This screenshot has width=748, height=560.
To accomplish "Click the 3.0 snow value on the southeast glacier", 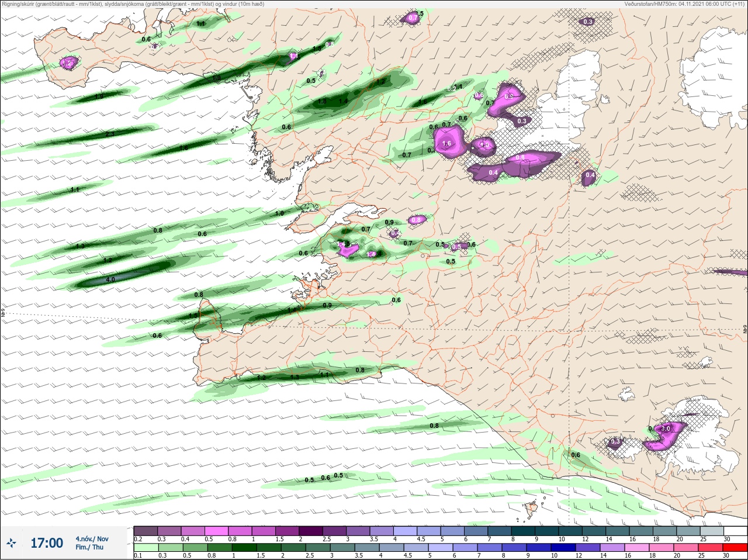I will pos(666,428).
